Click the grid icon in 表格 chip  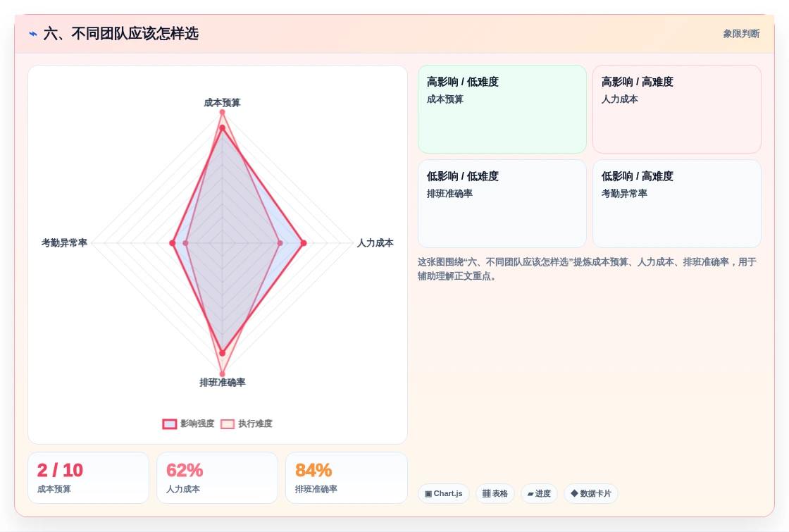pyautogui.click(x=486, y=494)
